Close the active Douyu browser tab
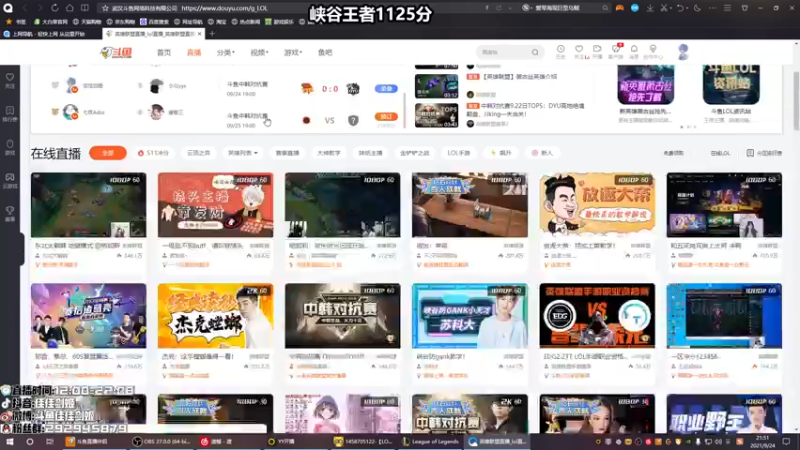Viewport: 800px width, 450px height. click(199, 34)
